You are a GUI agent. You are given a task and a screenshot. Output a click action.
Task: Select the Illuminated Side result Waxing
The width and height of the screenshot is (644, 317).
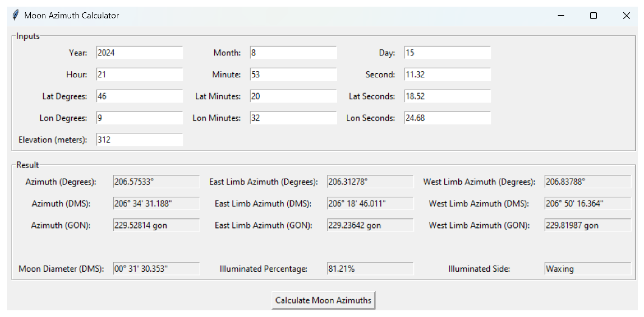pos(588,268)
